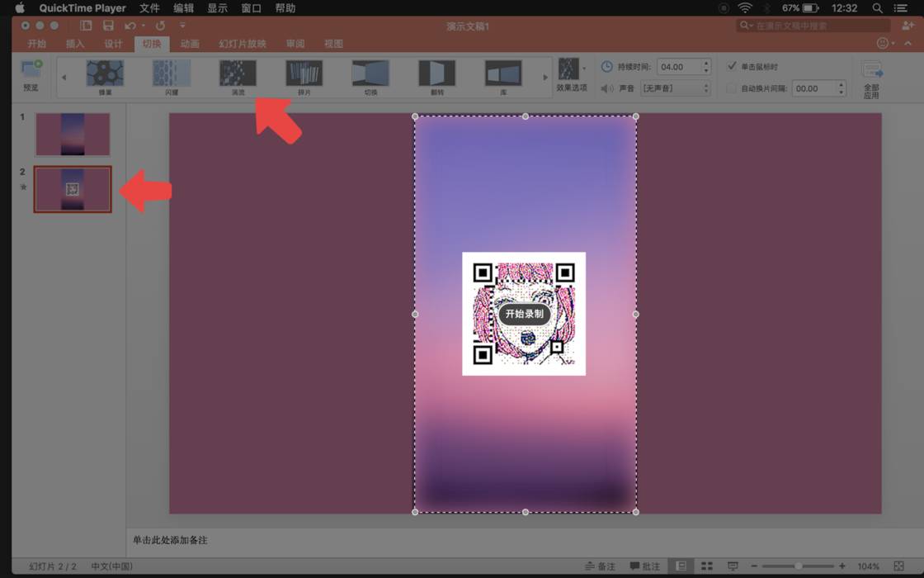The height and width of the screenshot is (578, 924).
Task: Select the 碎片 shred transition
Action: 304,78
